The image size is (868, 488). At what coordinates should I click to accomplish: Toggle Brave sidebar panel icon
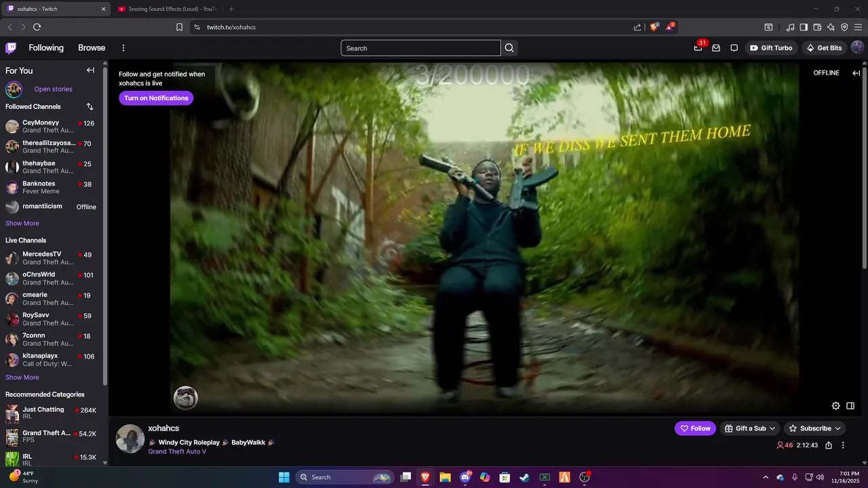click(804, 27)
